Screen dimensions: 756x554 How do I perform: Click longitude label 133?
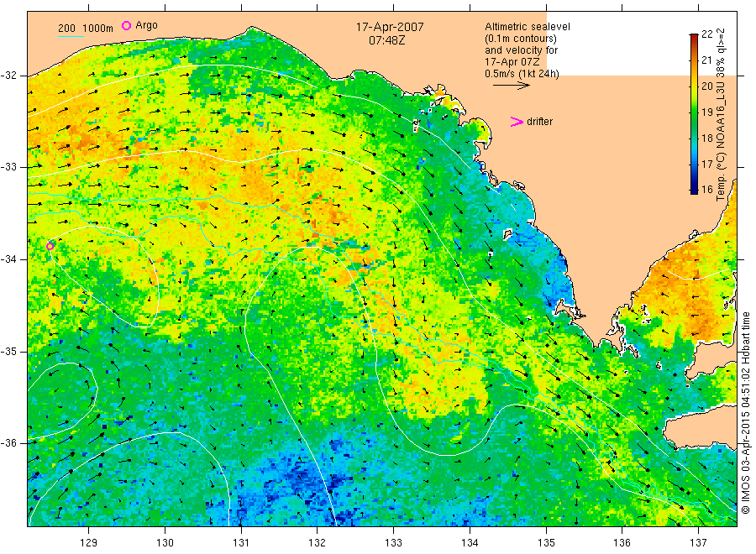pyautogui.click(x=393, y=542)
